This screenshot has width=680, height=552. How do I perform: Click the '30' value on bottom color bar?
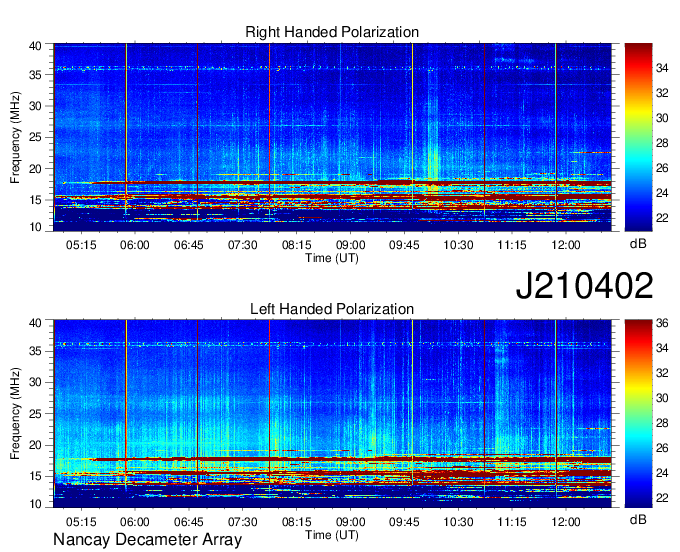[x=662, y=398]
